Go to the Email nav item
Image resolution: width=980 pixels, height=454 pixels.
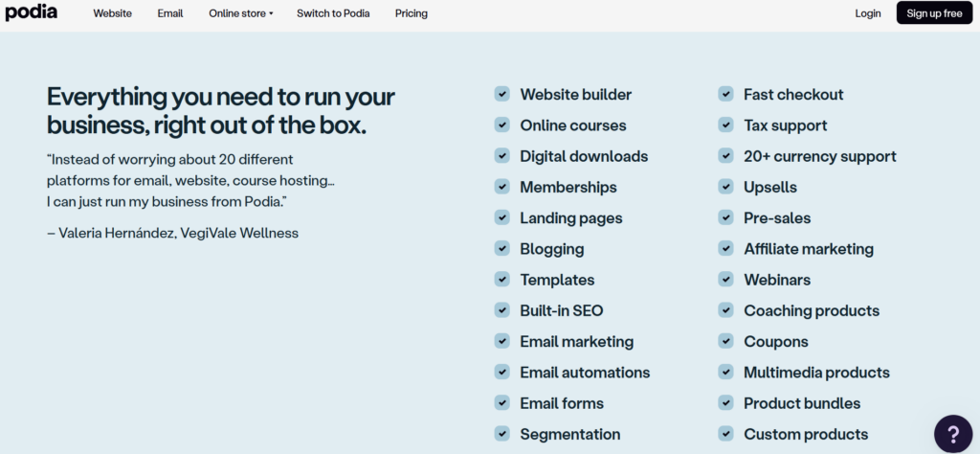[x=170, y=13]
